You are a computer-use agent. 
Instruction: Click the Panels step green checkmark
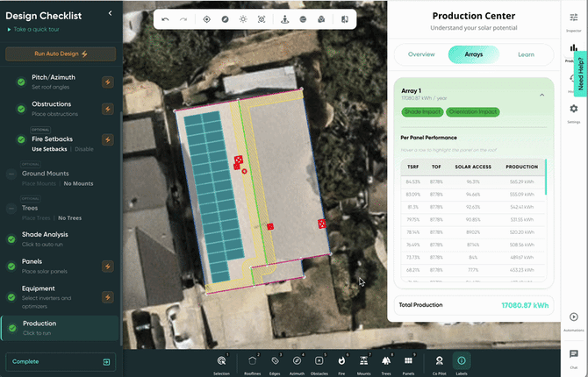tap(11, 267)
